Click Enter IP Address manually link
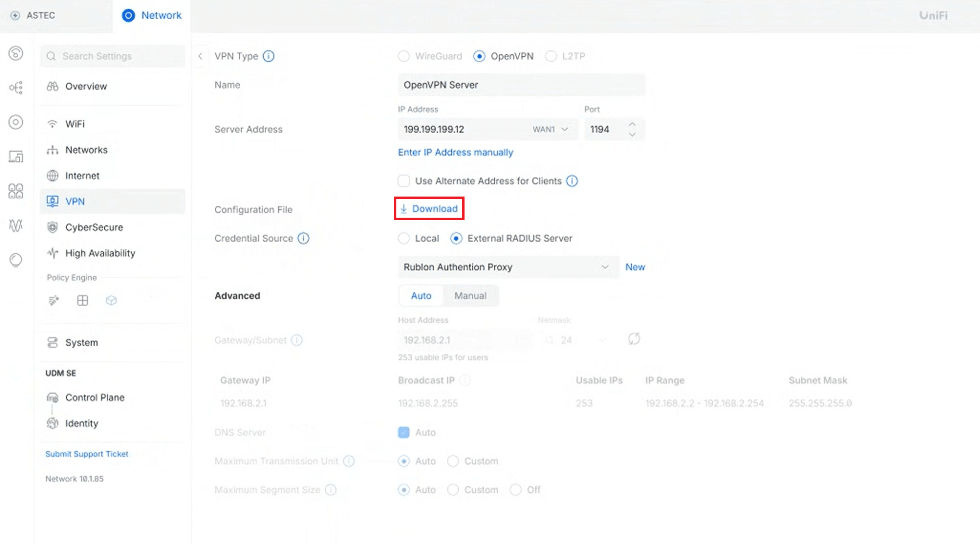This screenshot has height=544, width=980. (455, 152)
